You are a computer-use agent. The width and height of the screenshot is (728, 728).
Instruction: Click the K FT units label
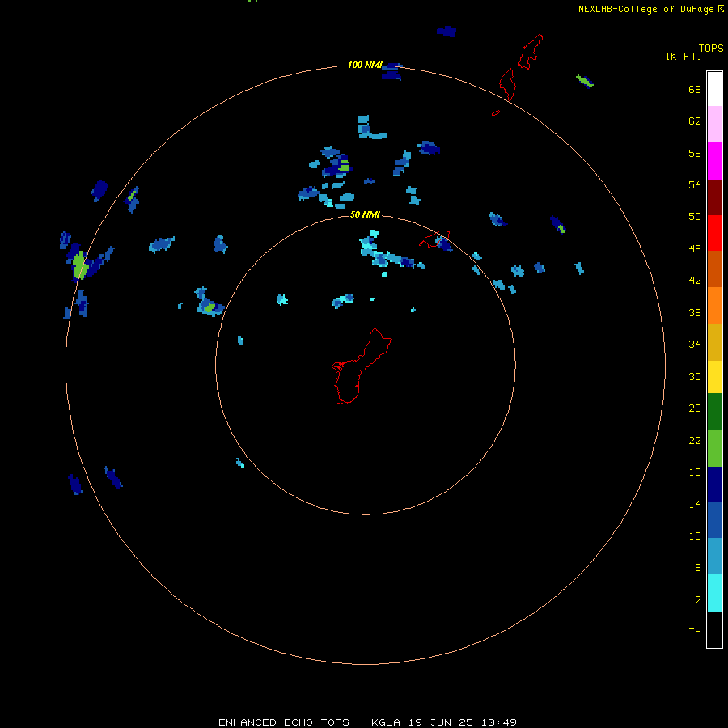point(684,56)
